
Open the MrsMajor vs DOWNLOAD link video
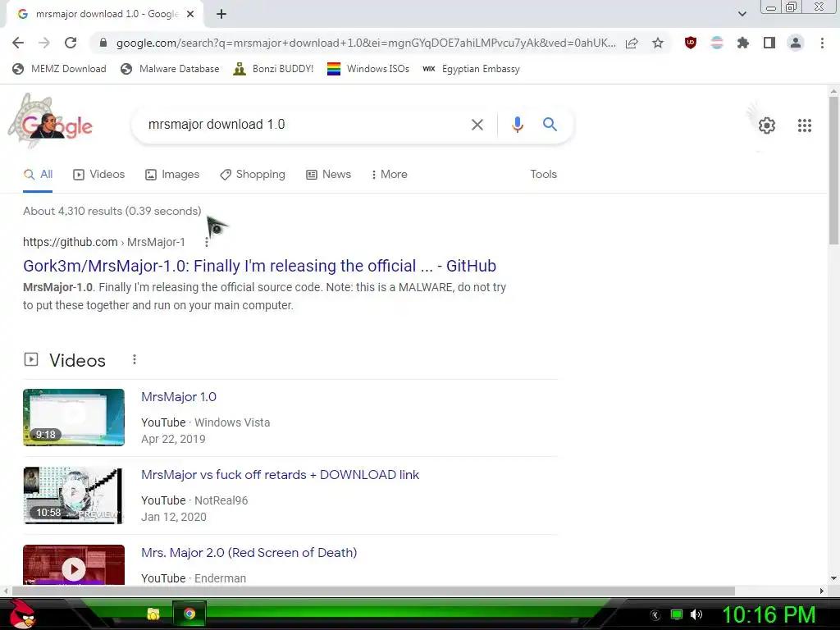pos(281,475)
